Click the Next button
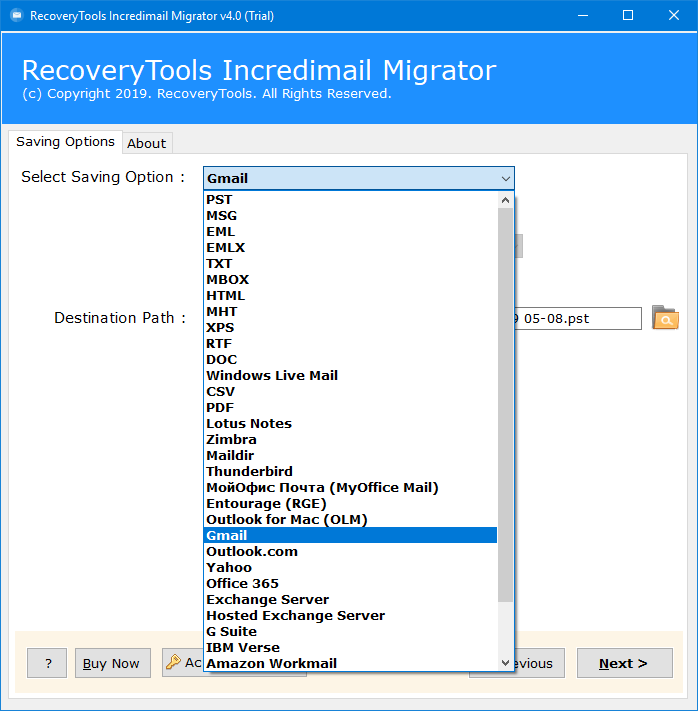The height and width of the screenshot is (711, 698). [x=625, y=663]
